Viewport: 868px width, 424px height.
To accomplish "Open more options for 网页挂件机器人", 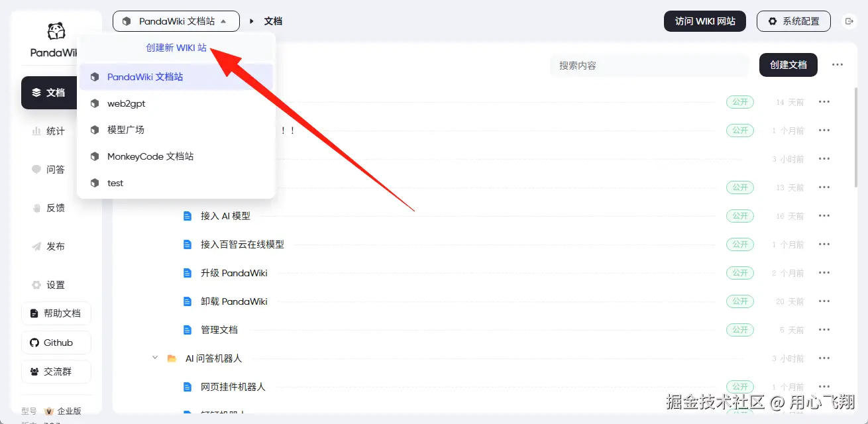I will 824,387.
